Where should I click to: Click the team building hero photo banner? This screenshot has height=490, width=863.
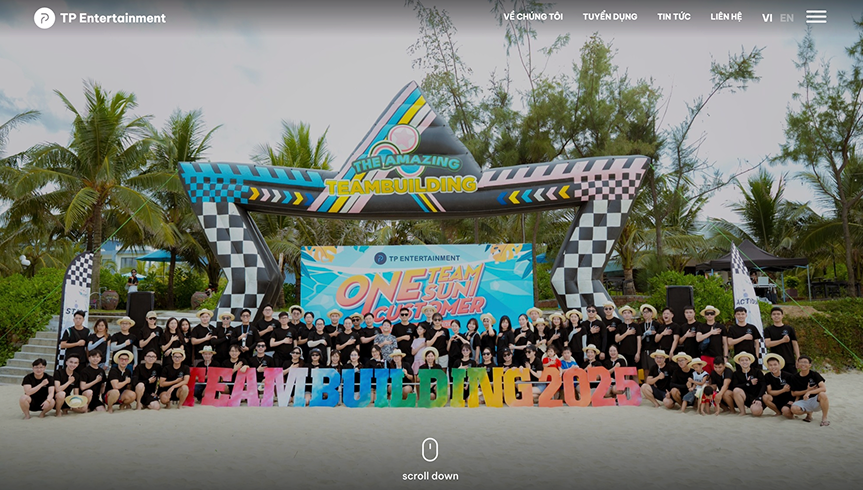pos(432,245)
